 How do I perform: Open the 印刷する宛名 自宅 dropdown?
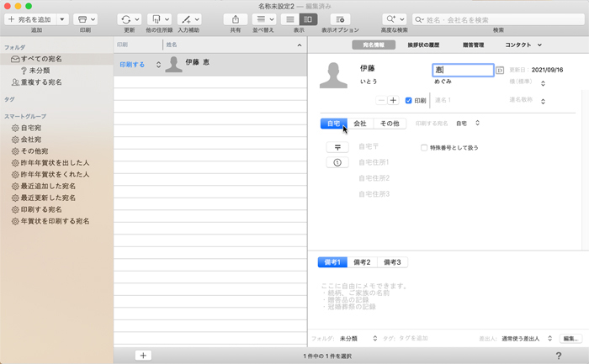click(x=468, y=124)
